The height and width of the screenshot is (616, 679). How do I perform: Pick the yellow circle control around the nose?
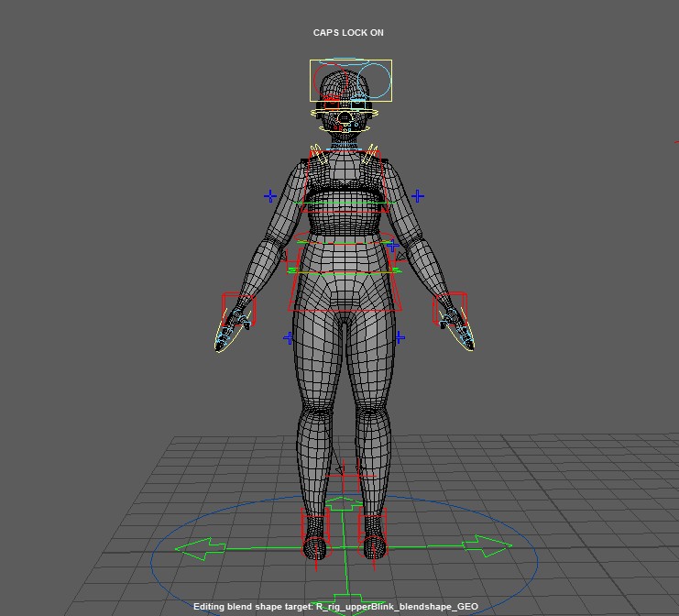tap(344, 118)
